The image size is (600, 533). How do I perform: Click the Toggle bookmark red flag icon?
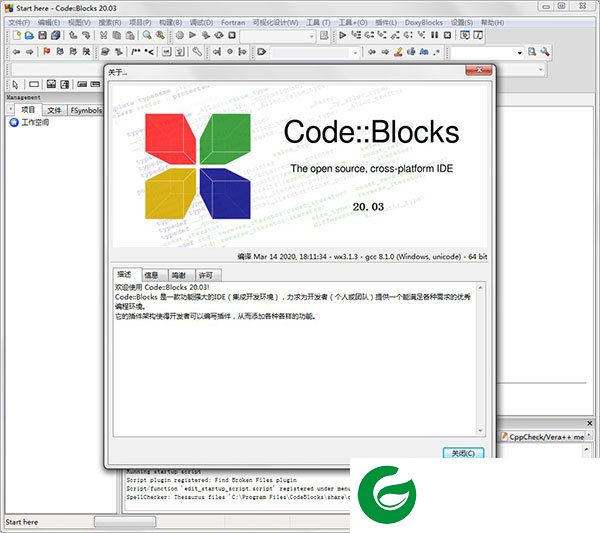pyautogui.click(x=47, y=52)
